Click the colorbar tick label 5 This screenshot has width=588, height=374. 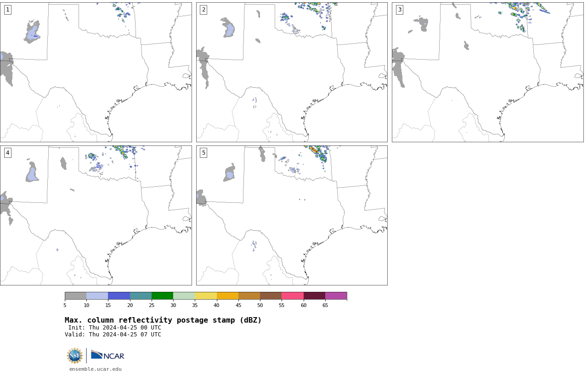coord(65,305)
